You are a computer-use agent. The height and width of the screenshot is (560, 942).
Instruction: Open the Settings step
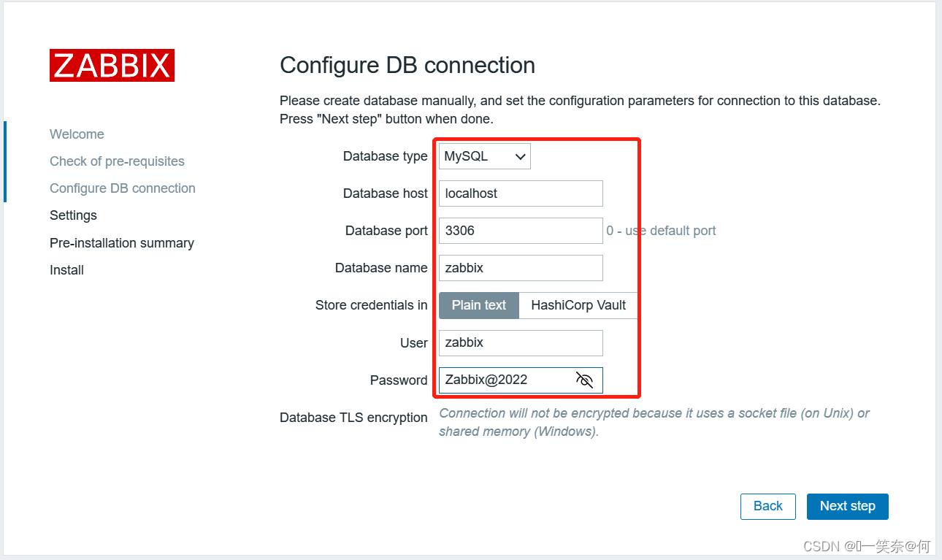click(73, 215)
